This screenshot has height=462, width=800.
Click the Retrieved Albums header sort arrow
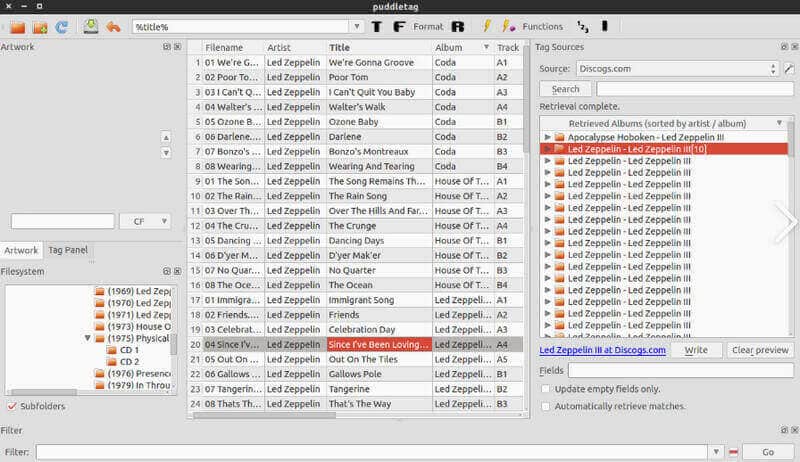[x=779, y=123]
